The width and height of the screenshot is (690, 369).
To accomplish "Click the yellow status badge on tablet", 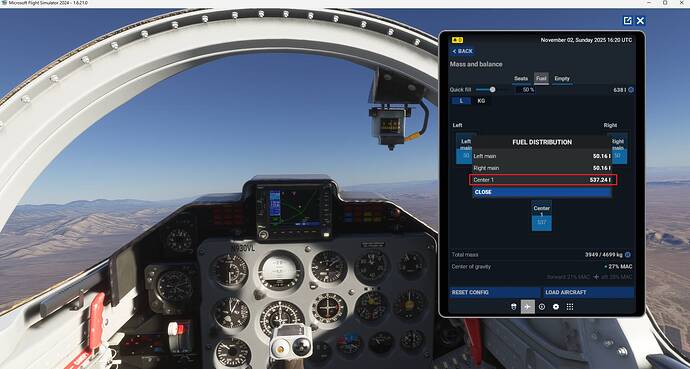I will (457, 40).
